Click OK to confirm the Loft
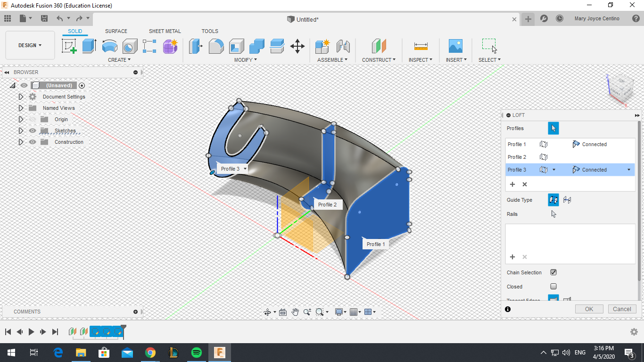Image resolution: width=644 pixels, height=362 pixels. click(x=589, y=309)
